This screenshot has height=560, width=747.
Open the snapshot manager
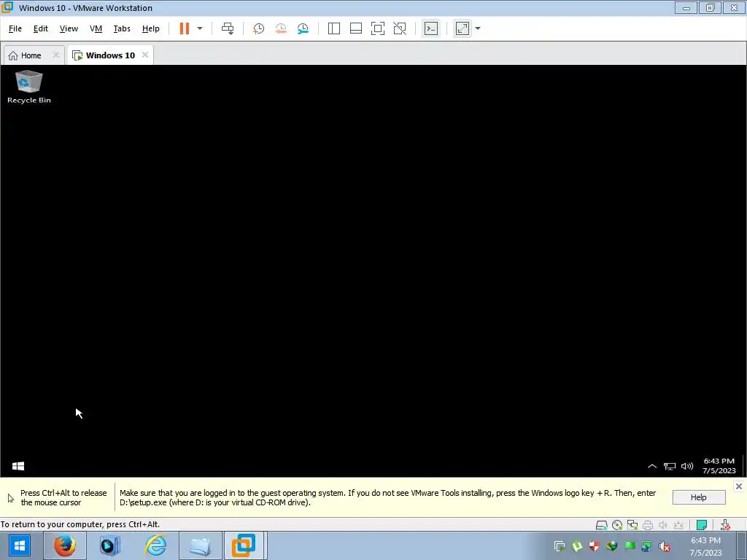click(x=303, y=28)
